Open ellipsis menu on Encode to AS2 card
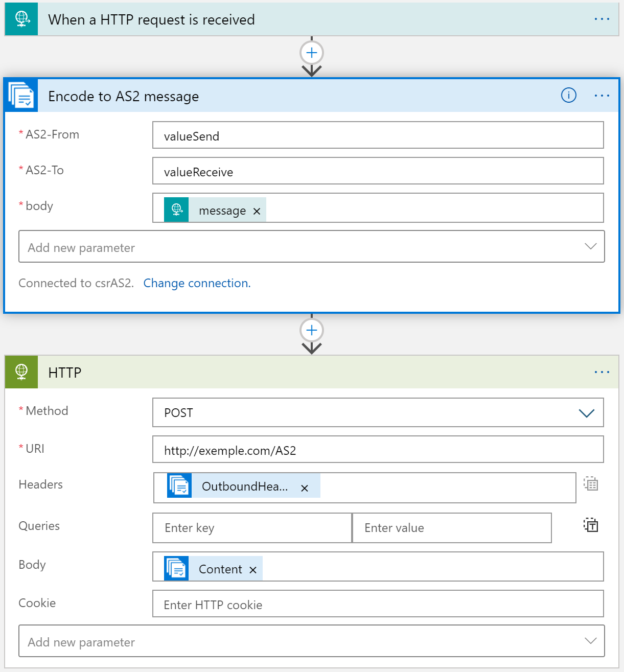624x672 pixels. 602,96
